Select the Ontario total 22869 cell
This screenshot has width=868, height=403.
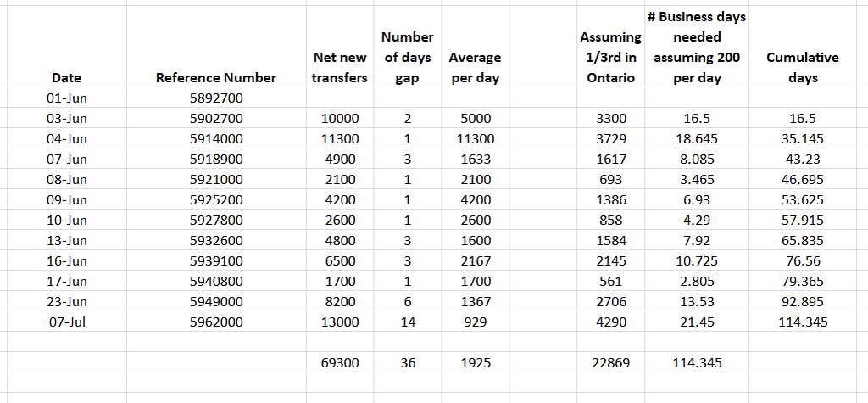click(610, 362)
